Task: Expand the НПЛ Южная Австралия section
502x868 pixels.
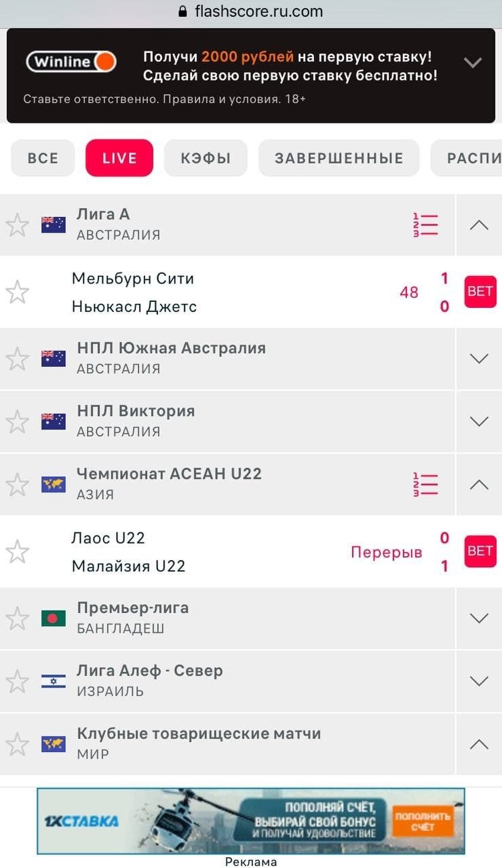Action: pyautogui.click(x=479, y=359)
